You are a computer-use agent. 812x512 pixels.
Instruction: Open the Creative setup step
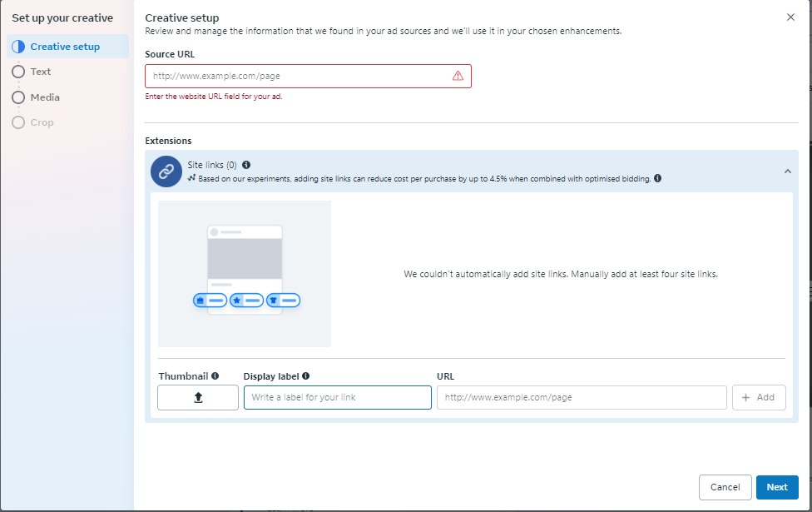pyautogui.click(x=65, y=47)
